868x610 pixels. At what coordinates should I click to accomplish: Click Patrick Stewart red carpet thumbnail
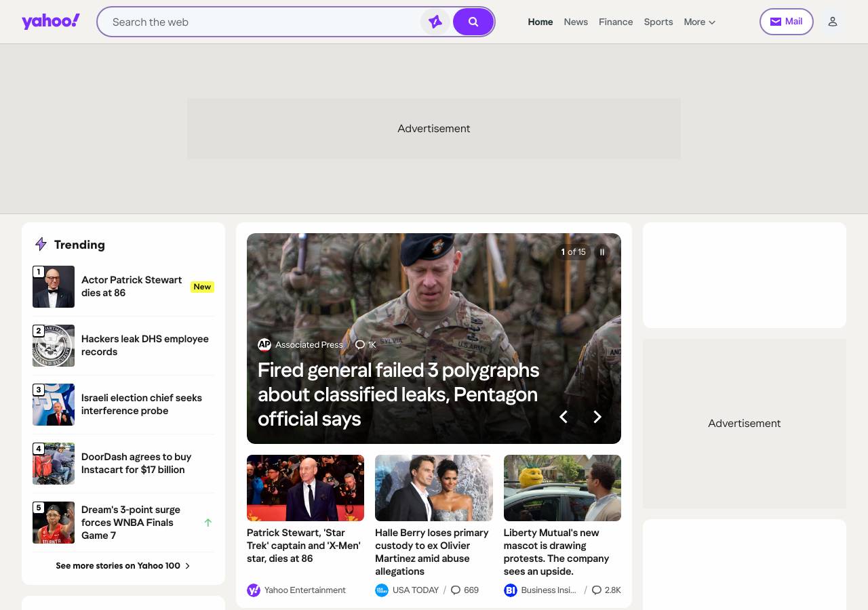coord(305,488)
